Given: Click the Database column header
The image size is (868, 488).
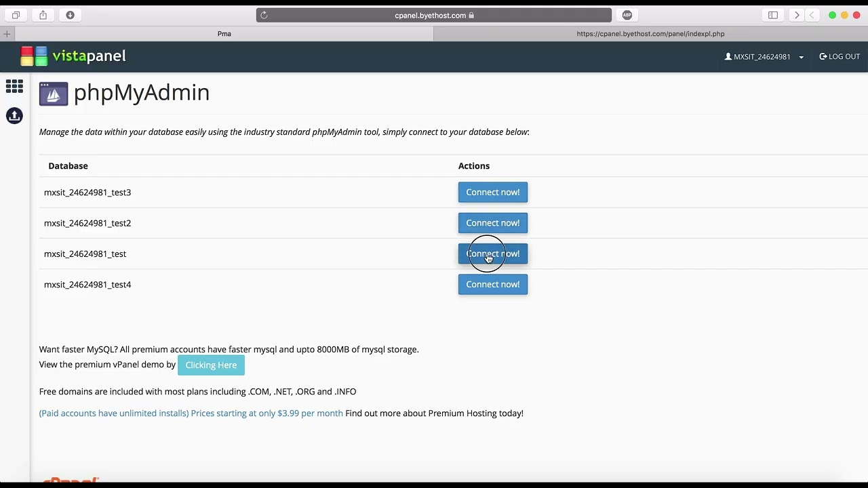Looking at the screenshot, I should [x=68, y=166].
